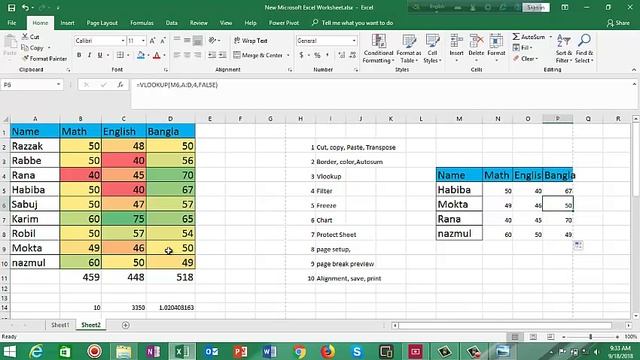Toggle Align Left
This screenshot has width=640, height=360.
(177, 55)
